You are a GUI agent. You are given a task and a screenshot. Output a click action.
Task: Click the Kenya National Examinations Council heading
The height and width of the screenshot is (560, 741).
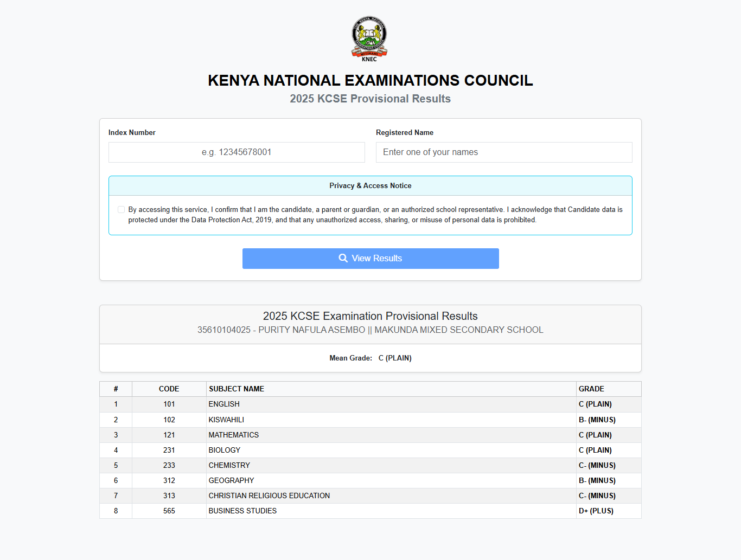(x=370, y=80)
